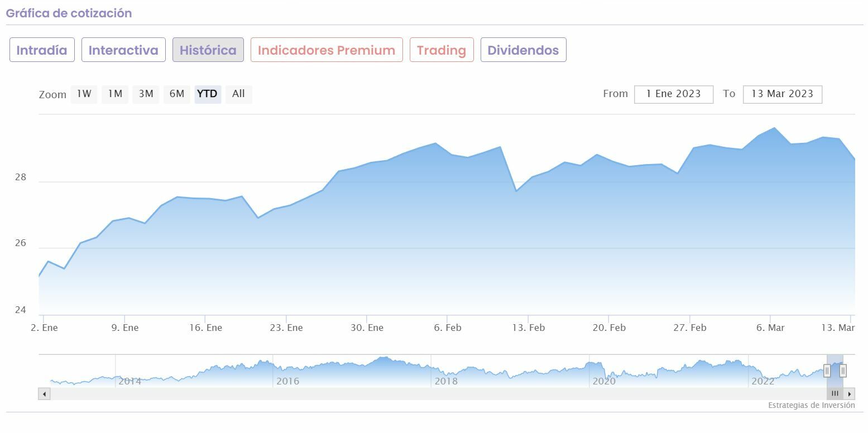Image resolution: width=868 pixels, height=433 pixels.
Task: Click the navigator left range handle
Action: click(827, 371)
